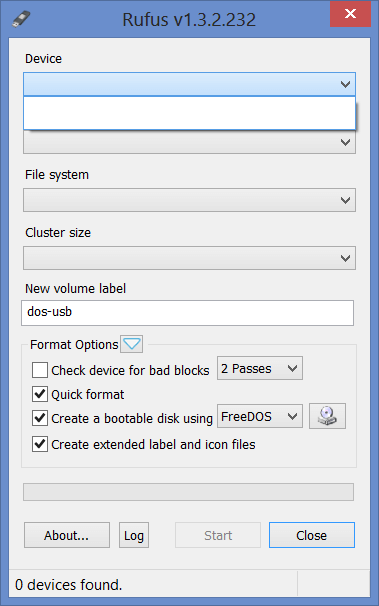Open the File system dropdown
379x606 pixels.
tap(189, 200)
